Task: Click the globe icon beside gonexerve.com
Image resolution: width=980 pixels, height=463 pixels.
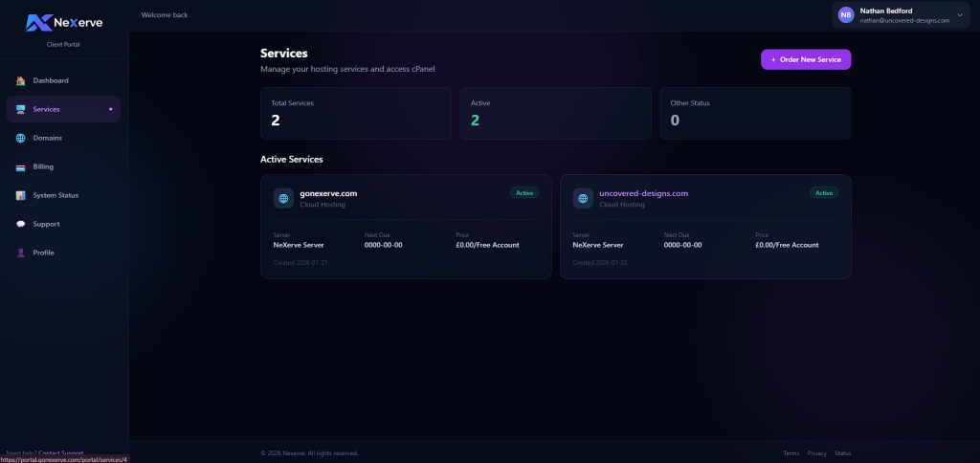Action: coord(283,198)
